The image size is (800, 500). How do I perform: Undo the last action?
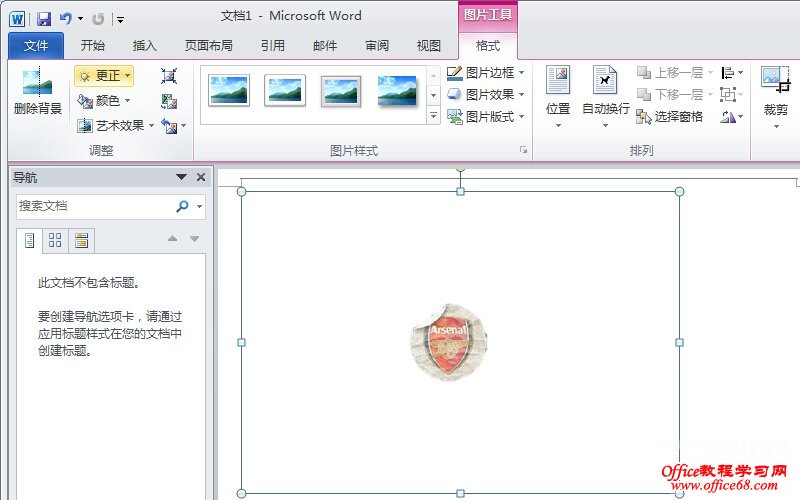click(x=65, y=19)
